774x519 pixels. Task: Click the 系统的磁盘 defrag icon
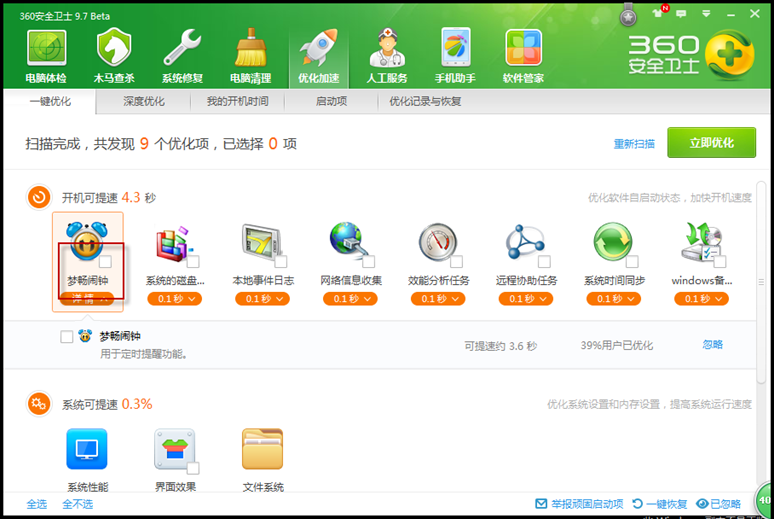pos(174,243)
